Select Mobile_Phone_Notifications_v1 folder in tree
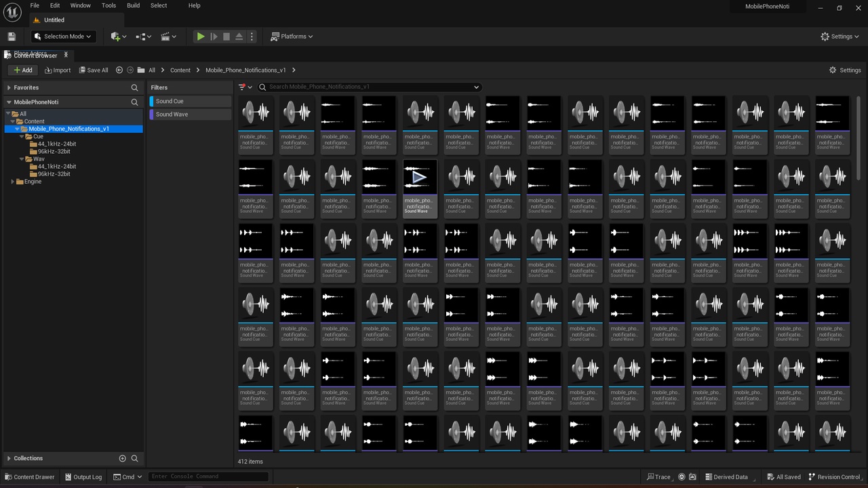 coord(68,129)
